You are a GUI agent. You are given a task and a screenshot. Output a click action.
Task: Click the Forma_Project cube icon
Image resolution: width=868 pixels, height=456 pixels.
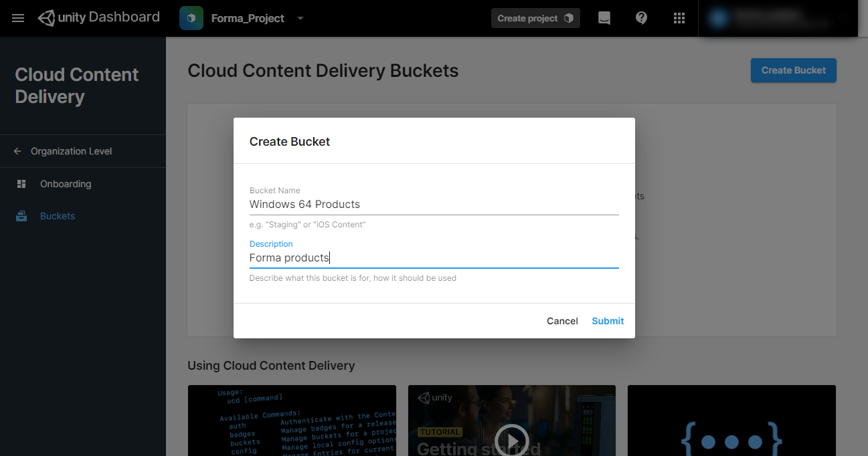click(191, 18)
